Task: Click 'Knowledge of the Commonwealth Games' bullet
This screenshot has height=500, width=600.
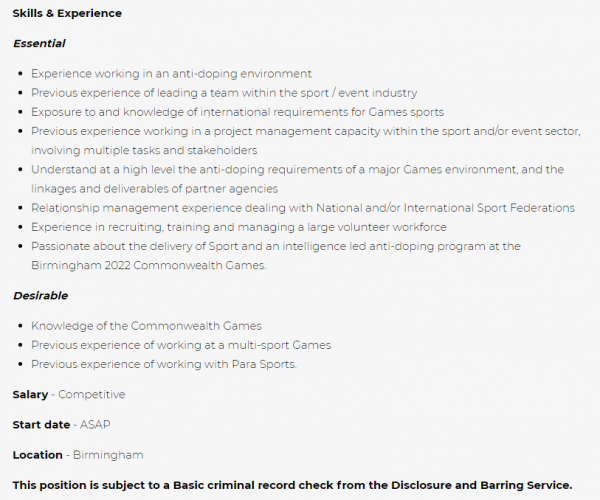Action: pos(146,326)
